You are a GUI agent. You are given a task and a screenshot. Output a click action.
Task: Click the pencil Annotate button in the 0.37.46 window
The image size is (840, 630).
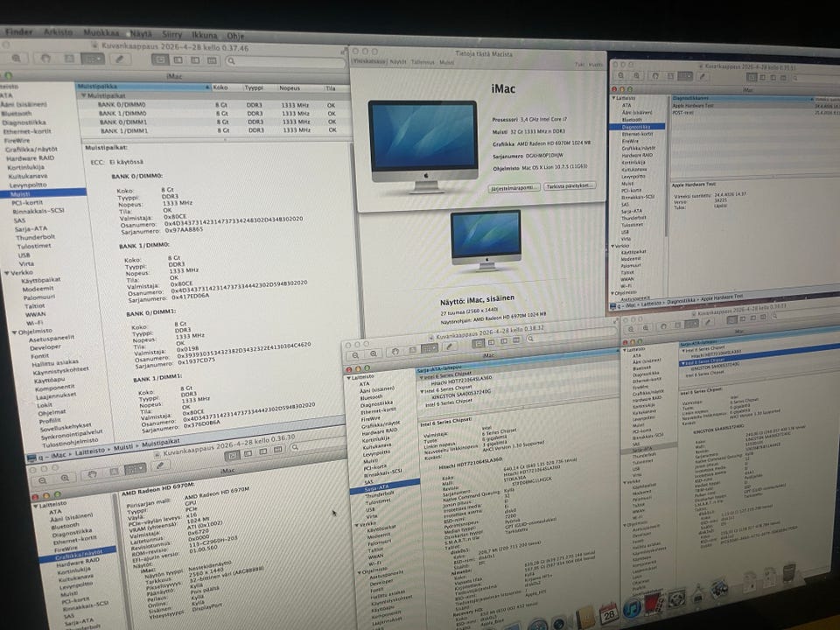[120, 59]
